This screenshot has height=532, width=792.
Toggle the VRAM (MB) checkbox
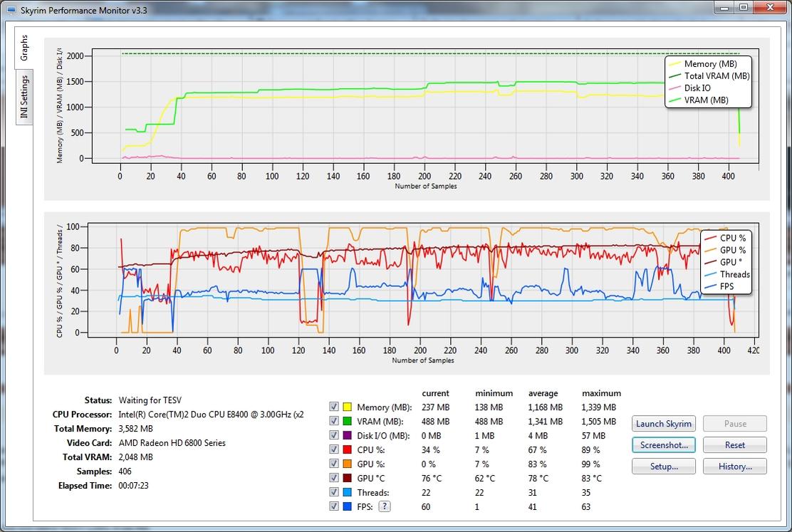[x=334, y=421]
